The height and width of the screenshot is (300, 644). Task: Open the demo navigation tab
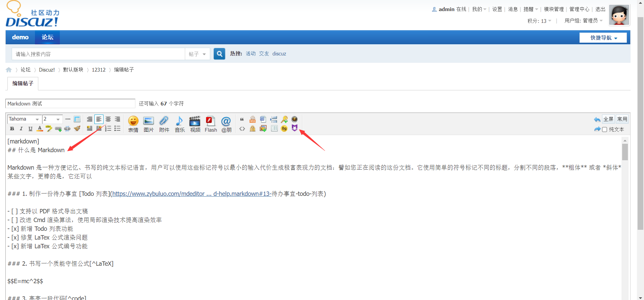[x=20, y=37]
